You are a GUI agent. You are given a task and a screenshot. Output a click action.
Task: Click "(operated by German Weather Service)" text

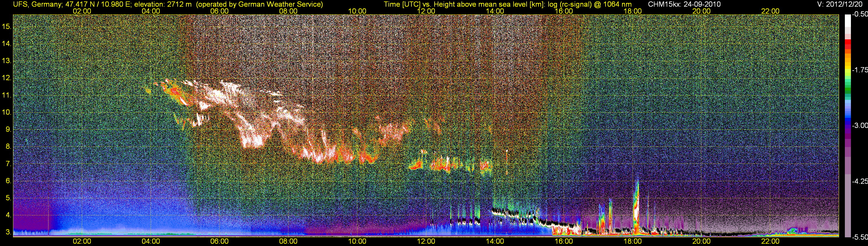coord(259,4)
